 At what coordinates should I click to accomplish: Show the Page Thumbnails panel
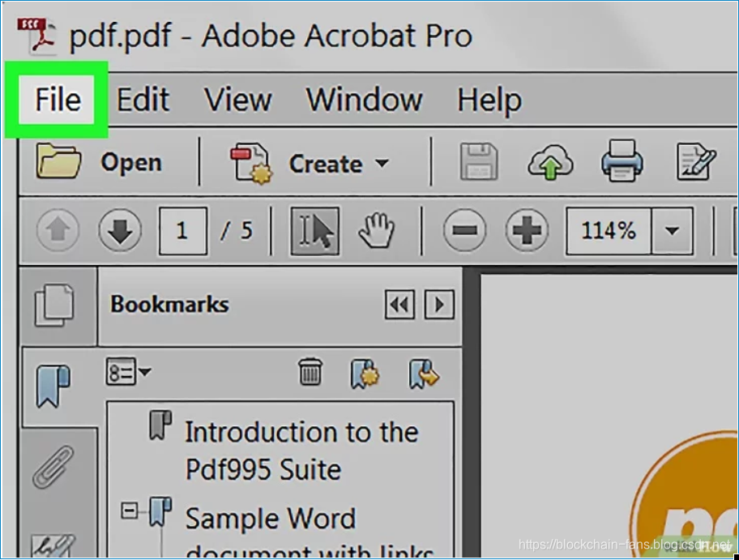point(54,305)
